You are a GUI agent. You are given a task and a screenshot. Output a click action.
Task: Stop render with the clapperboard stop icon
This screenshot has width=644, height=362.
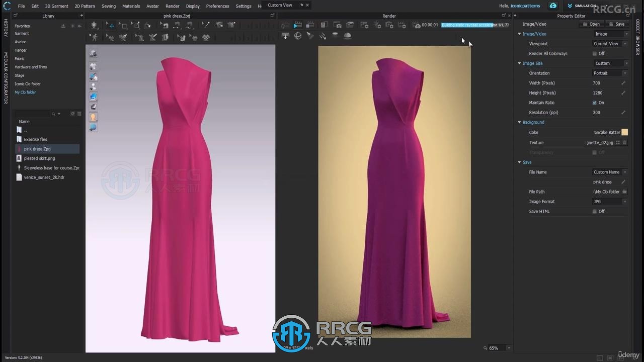pos(310,25)
